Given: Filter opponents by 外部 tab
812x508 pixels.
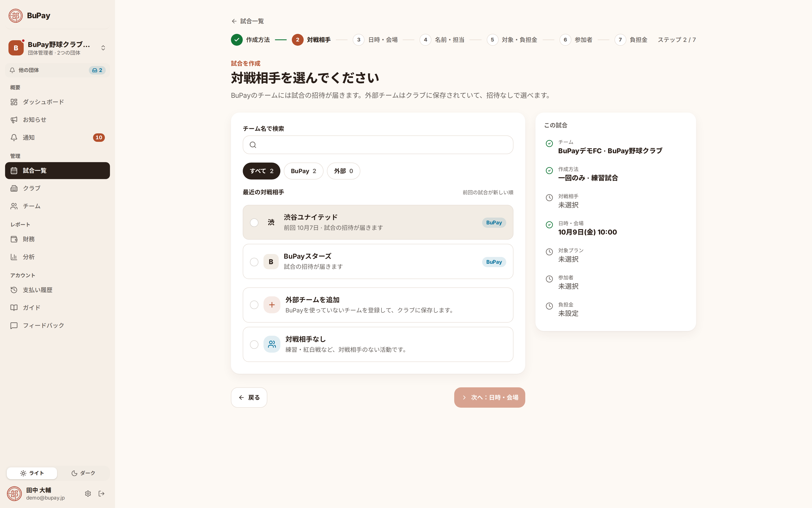Looking at the screenshot, I should pos(343,171).
